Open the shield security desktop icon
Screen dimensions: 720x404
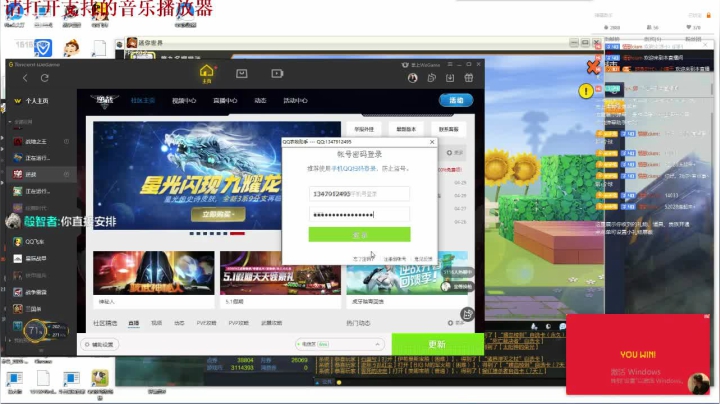[x=44, y=48]
